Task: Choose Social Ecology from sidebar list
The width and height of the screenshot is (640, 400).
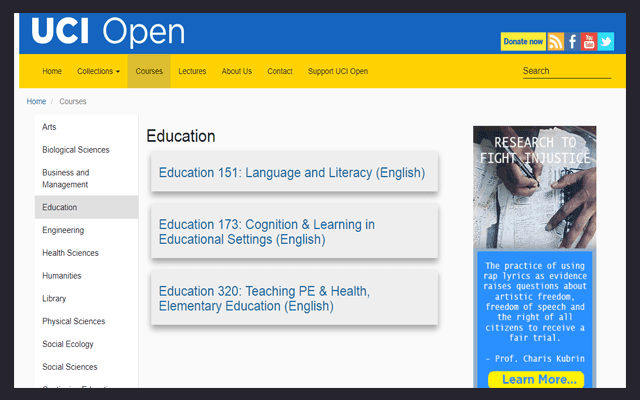Action: (68, 344)
